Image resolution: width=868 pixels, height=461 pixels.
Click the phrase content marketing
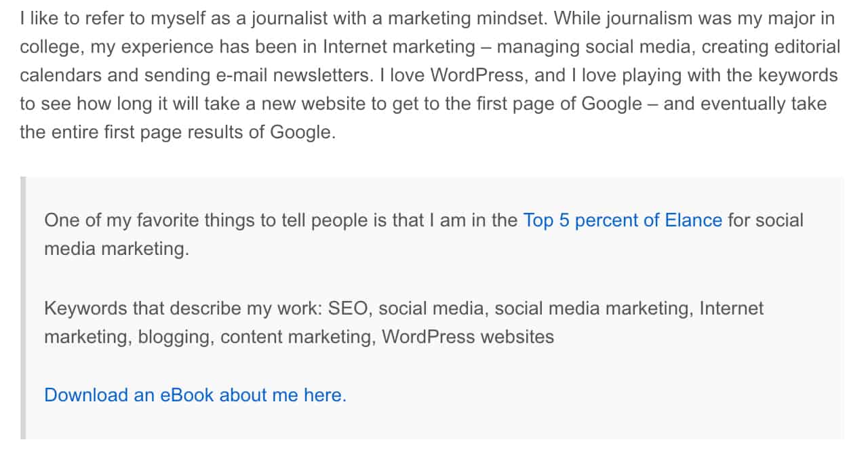[297, 337]
